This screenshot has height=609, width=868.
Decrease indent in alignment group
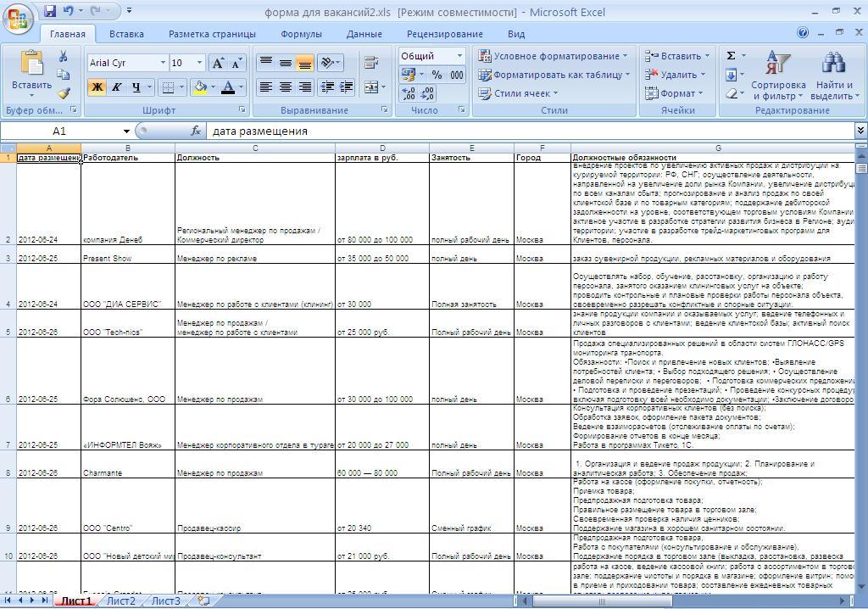327,87
